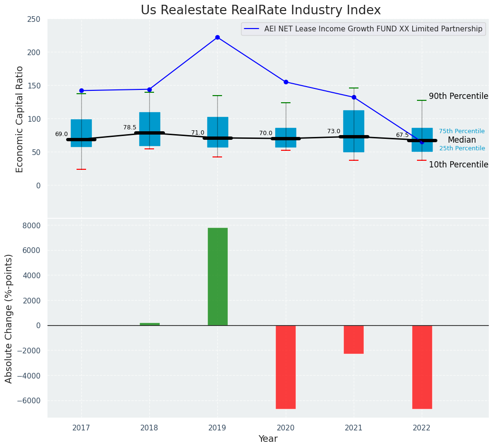
Task: Click the short red bar for 2021
Action: point(354,339)
